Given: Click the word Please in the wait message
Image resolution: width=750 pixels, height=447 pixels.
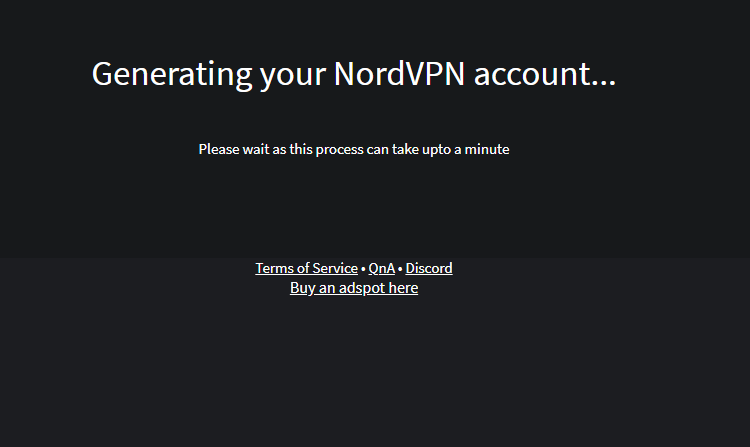Looking at the screenshot, I should [219, 149].
